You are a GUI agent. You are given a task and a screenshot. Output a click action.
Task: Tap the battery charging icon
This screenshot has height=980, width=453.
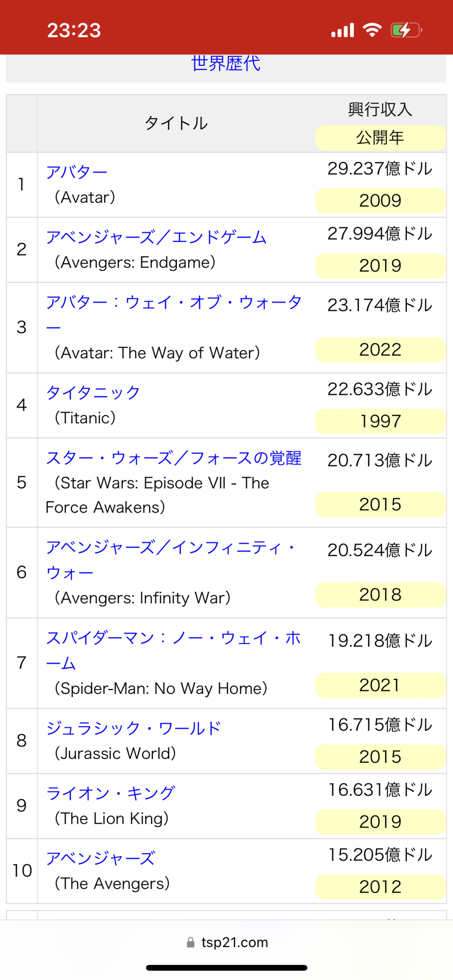406,30
